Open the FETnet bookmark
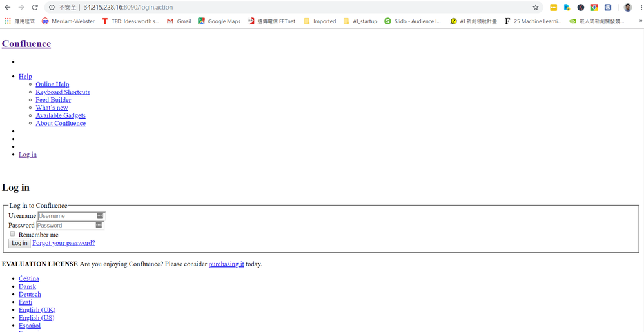 [x=271, y=21]
